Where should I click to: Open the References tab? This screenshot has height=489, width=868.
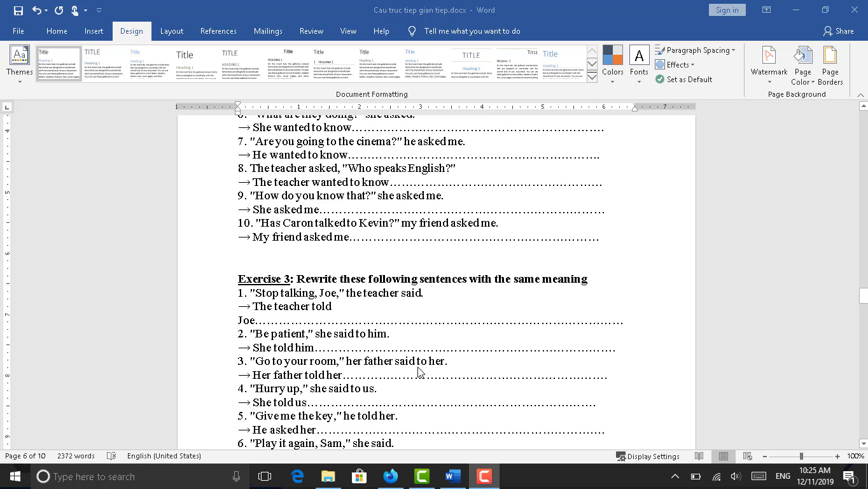[218, 31]
